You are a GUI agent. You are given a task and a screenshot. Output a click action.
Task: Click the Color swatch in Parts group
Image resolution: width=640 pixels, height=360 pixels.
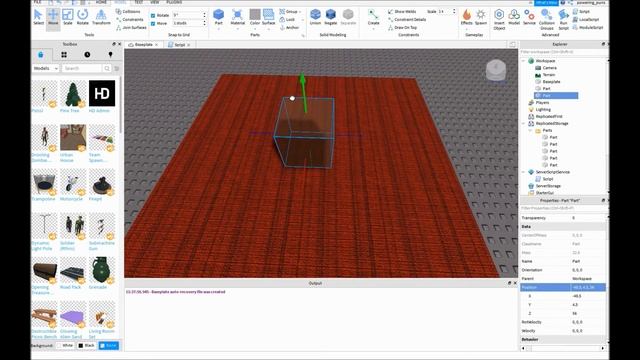255,15
